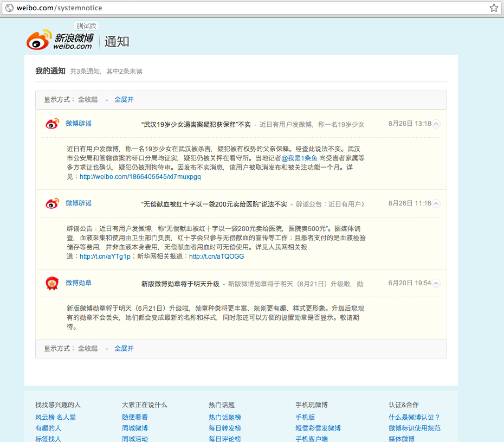Open footer link 手机客户端
Viewport: 504px width, 442px height.
point(312,439)
